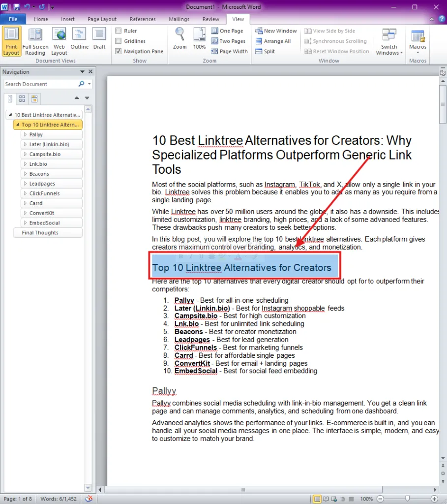The image size is (447, 504).
Task: Open the Page Layout ribbon tab
Action: (102, 19)
